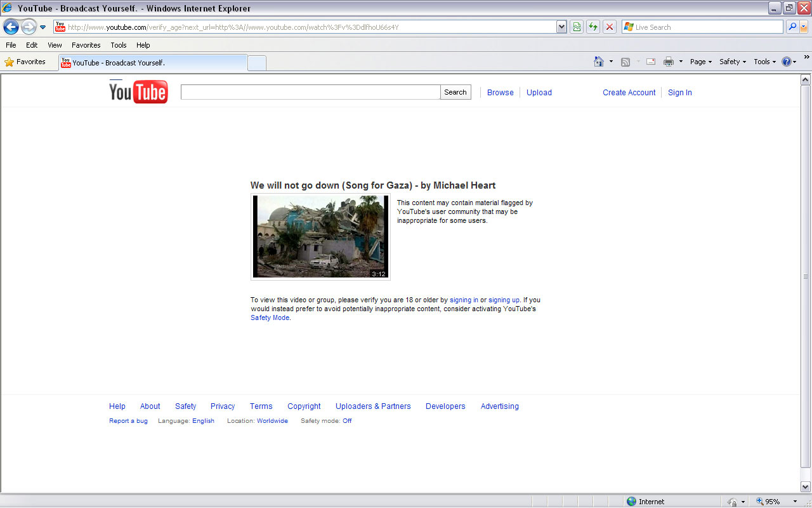Click the Live Search input box

pyautogui.click(x=702, y=27)
